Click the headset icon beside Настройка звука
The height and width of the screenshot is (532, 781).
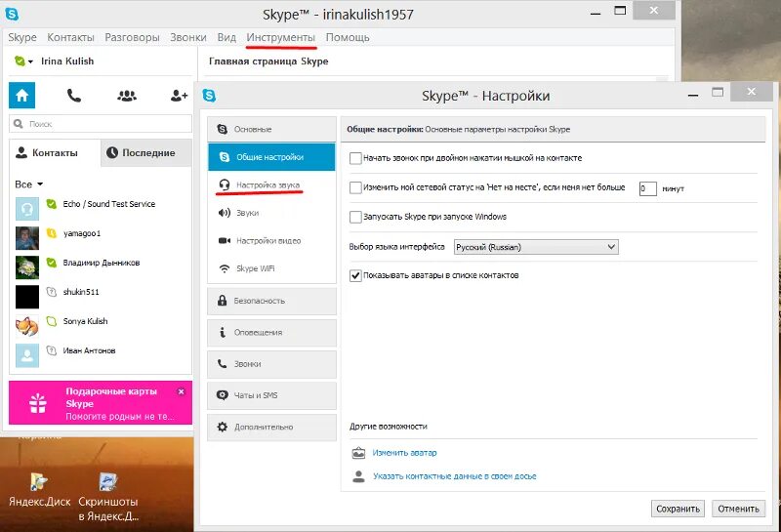(x=225, y=184)
